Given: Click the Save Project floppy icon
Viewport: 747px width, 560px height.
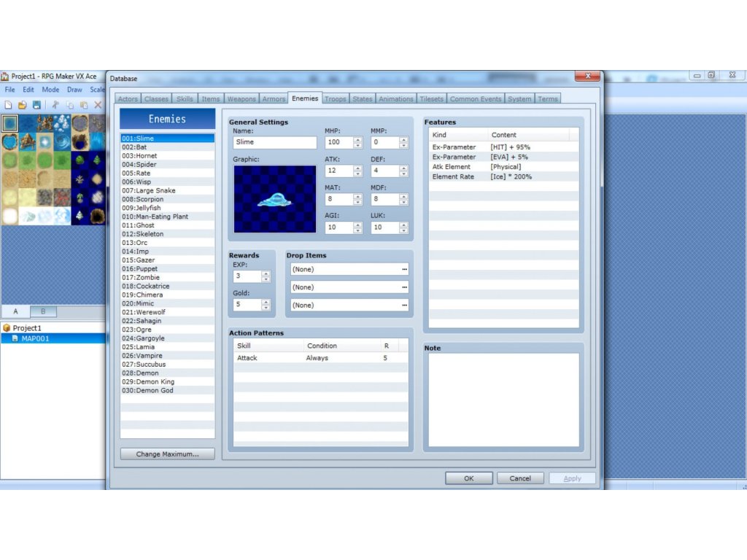Looking at the screenshot, I should pos(36,105).
